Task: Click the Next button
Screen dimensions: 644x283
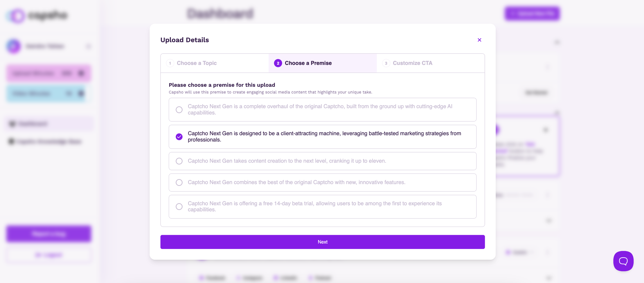Action: click(322, 242)
